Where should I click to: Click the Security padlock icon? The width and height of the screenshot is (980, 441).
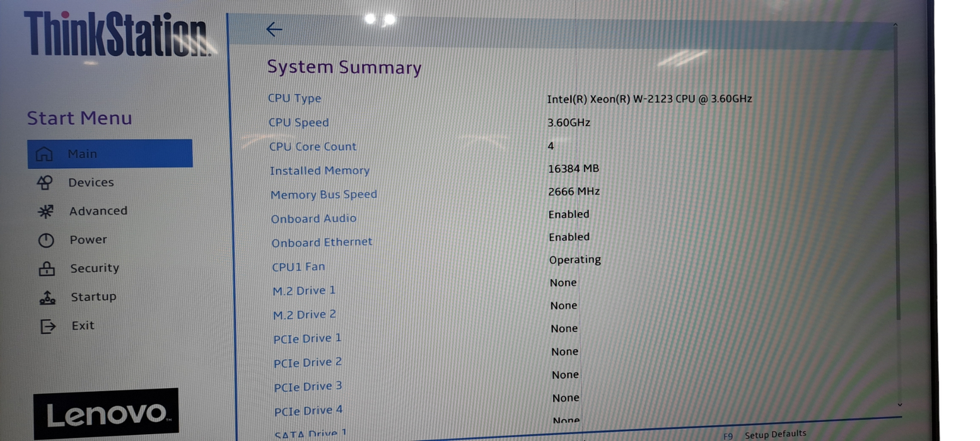coord(47,268)
